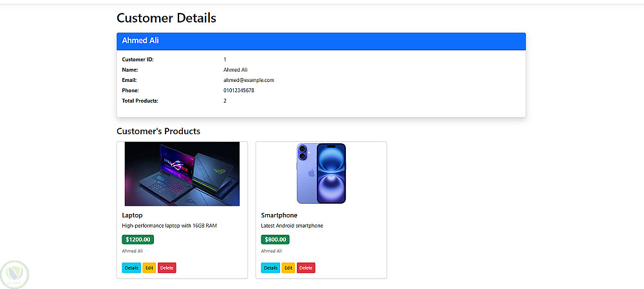Delete the Smartphone product
This screenshot has height=289, width=644.
point(306,268)
